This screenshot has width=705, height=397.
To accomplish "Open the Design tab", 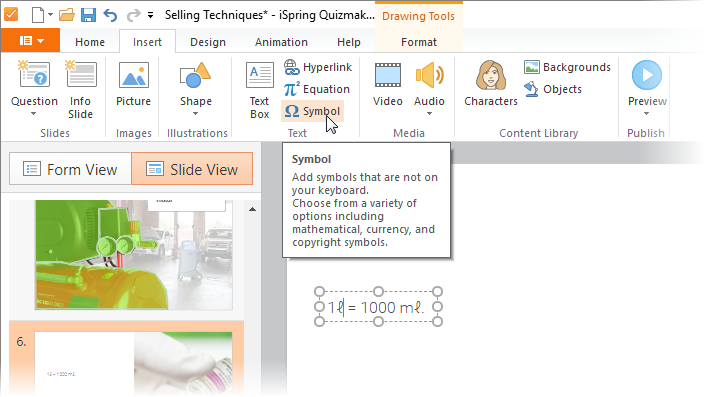I will [x=208, y=42].
